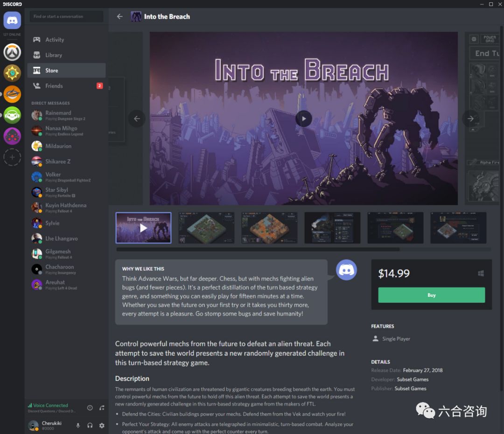Screen dimensions: 504x434
Task: Open direct message with Nanaa Mihgo
Action: tap(67, 131)
